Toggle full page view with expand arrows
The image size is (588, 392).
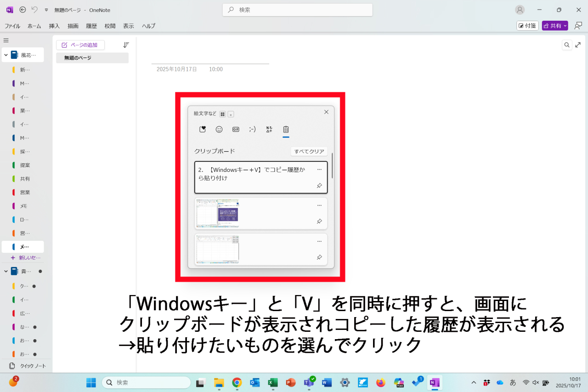pos(578,45)
